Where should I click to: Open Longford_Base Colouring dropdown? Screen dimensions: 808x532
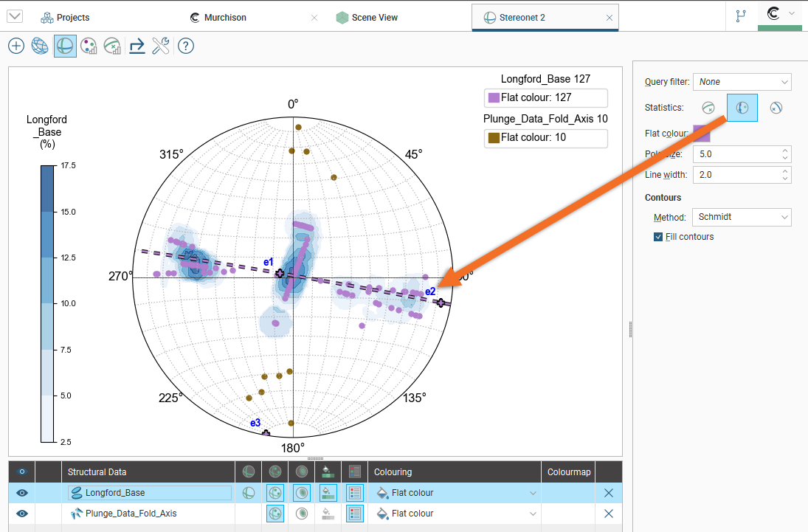click(455, 493)
